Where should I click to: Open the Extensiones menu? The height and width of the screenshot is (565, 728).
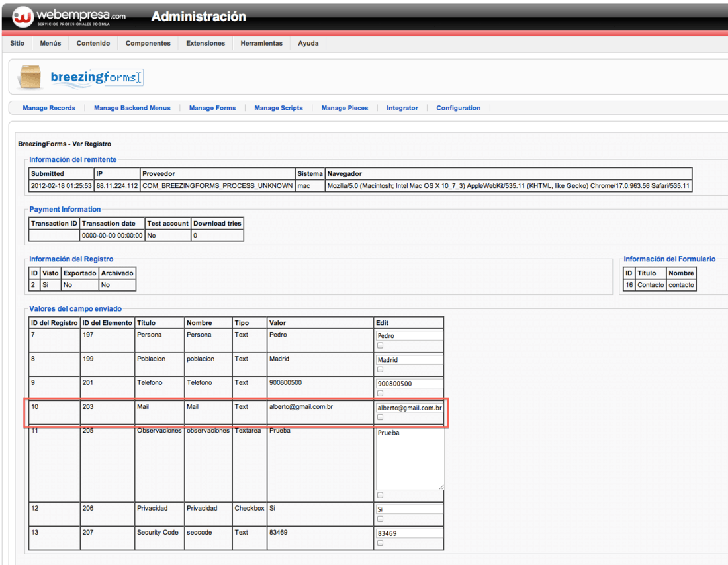[206, 43]
